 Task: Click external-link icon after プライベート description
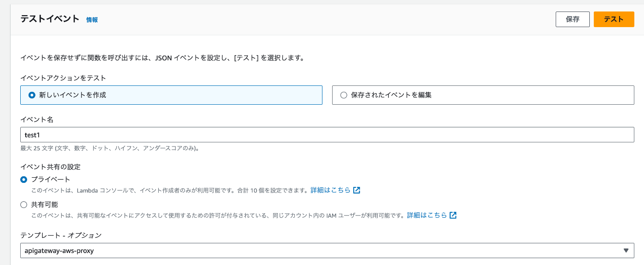tap(356, 190)
